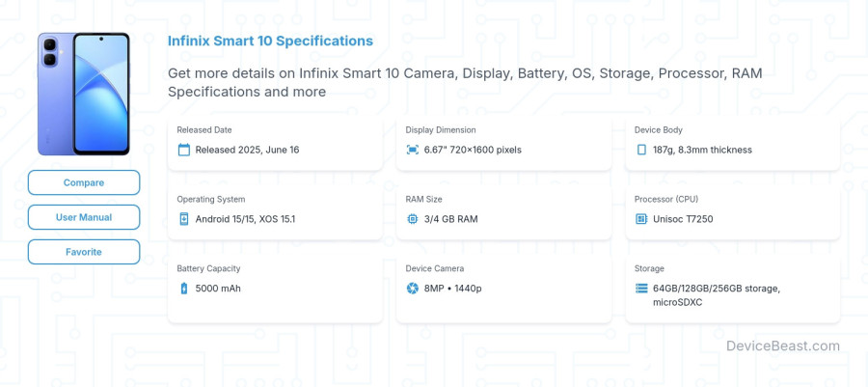Click the 'Get more details' description paragraph

465,82
